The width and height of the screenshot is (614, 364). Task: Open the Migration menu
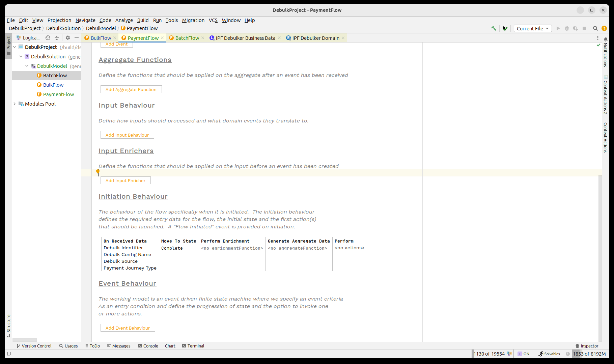[x=193, y=20]
